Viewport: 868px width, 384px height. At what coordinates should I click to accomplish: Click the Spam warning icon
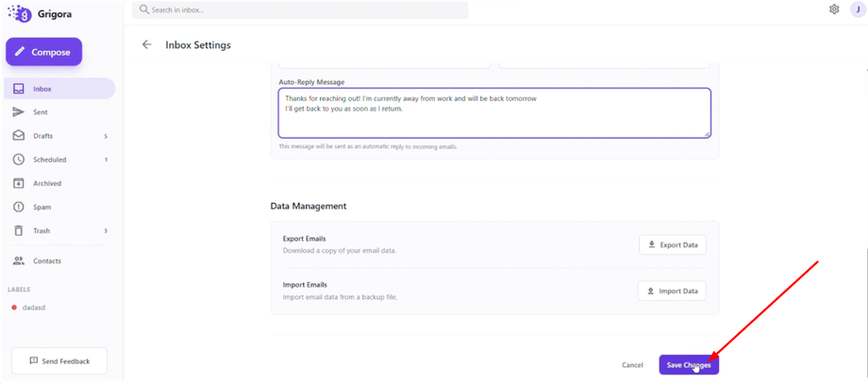[18, 207]
